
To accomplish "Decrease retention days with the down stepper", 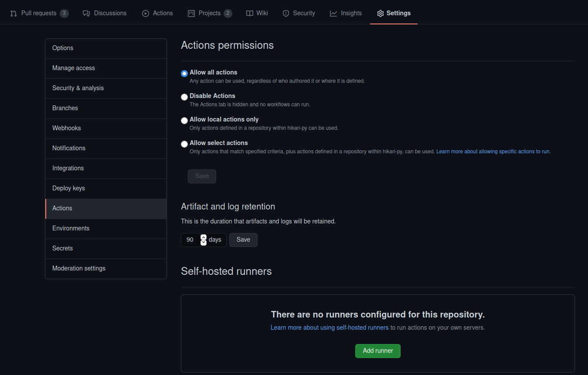I will [203, 243].
